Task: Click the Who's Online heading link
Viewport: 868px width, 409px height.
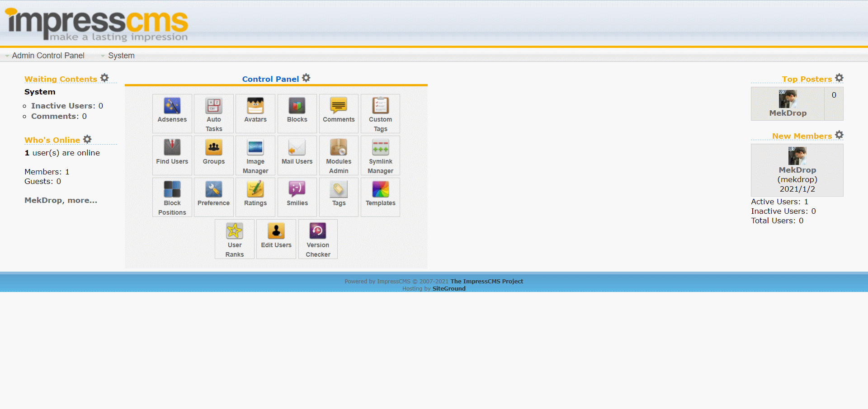Action: coord(52,140)
